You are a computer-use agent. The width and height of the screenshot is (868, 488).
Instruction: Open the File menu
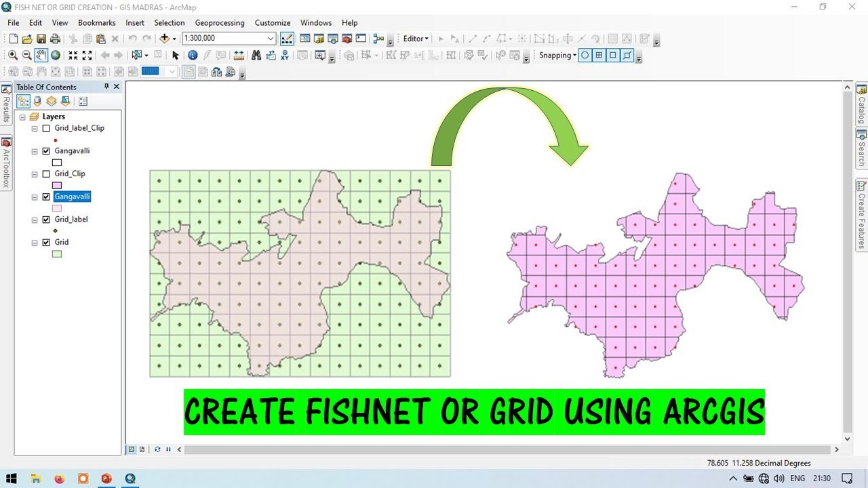coord(14,22)
